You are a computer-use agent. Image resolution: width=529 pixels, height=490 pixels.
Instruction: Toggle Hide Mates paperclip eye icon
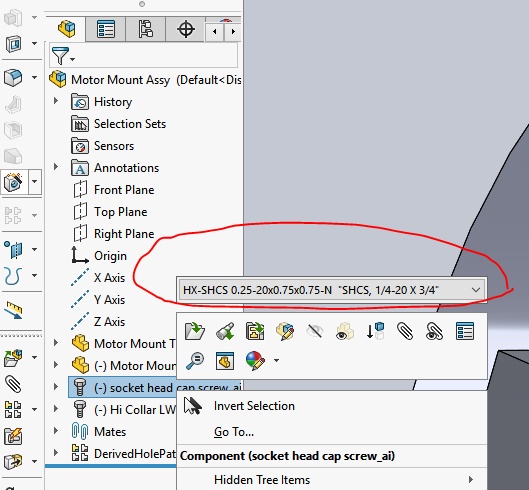click(434, 331)
